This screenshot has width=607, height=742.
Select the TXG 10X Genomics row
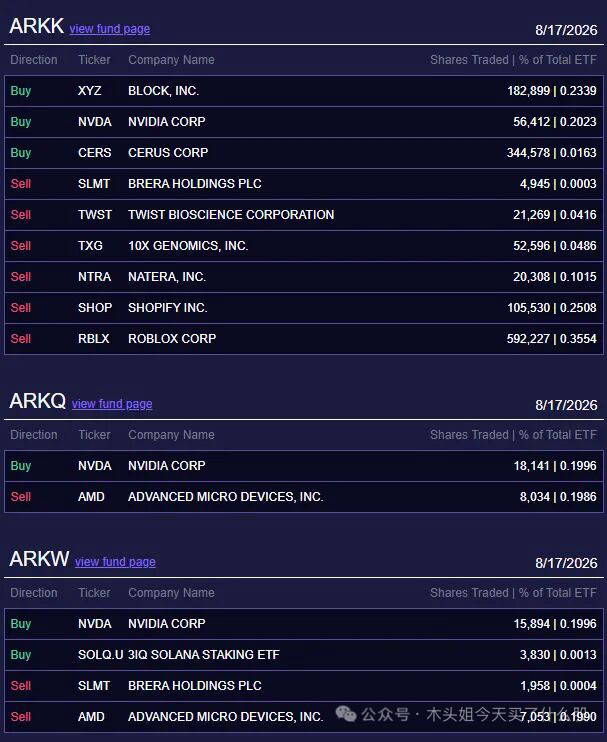[x=304, y=246]
